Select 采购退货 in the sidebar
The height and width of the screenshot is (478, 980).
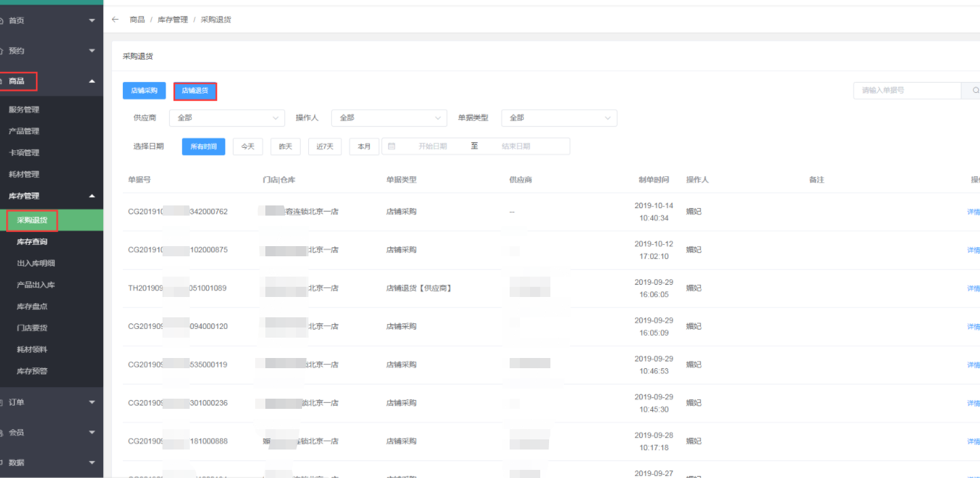point(32,220)
